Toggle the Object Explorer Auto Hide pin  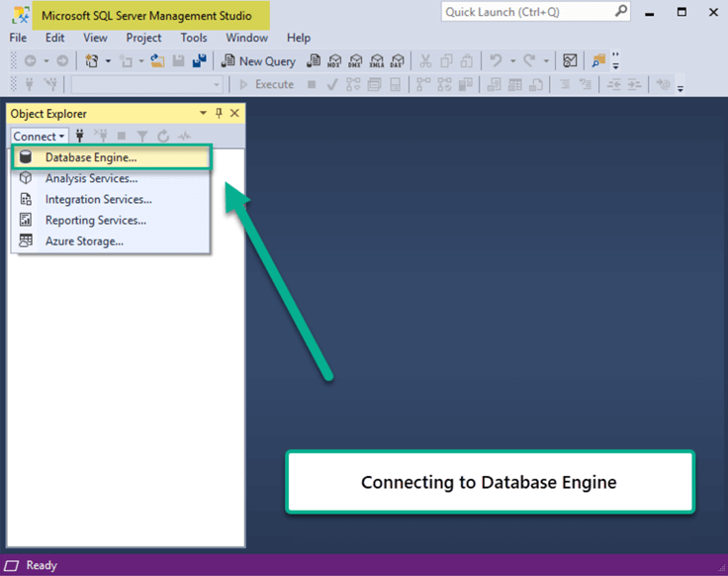pos(219,113)
